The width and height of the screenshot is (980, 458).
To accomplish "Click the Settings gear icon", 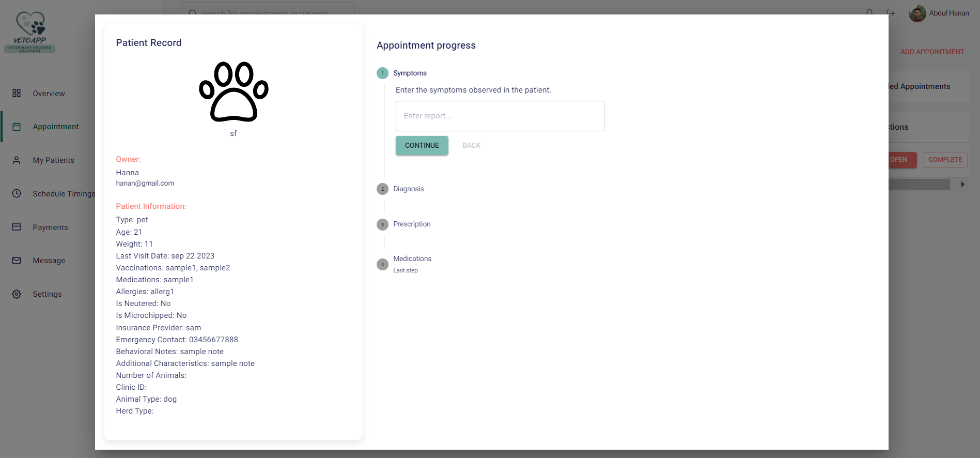I will tap(17, 294).
